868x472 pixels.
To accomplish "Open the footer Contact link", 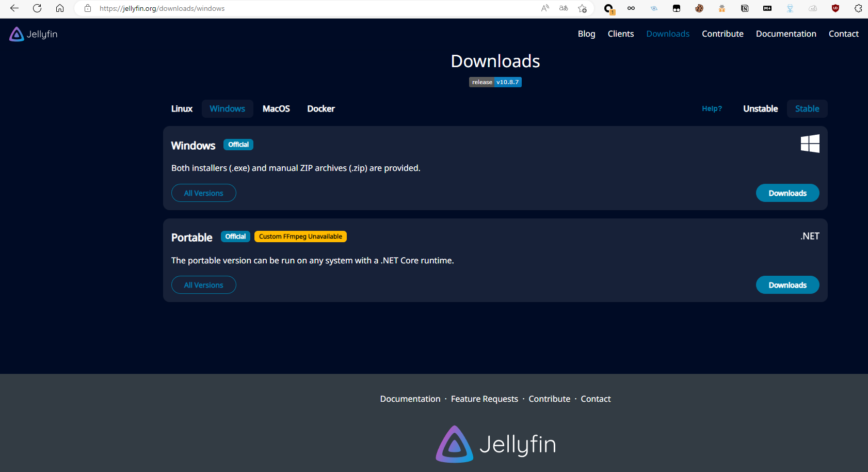I will [596, 399].
